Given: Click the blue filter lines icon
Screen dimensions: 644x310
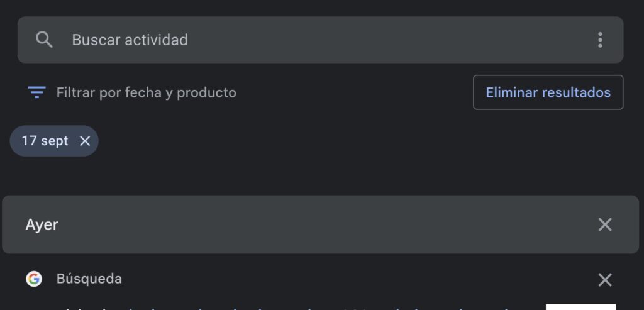Looking at the screenshot, I should (36, 92).
